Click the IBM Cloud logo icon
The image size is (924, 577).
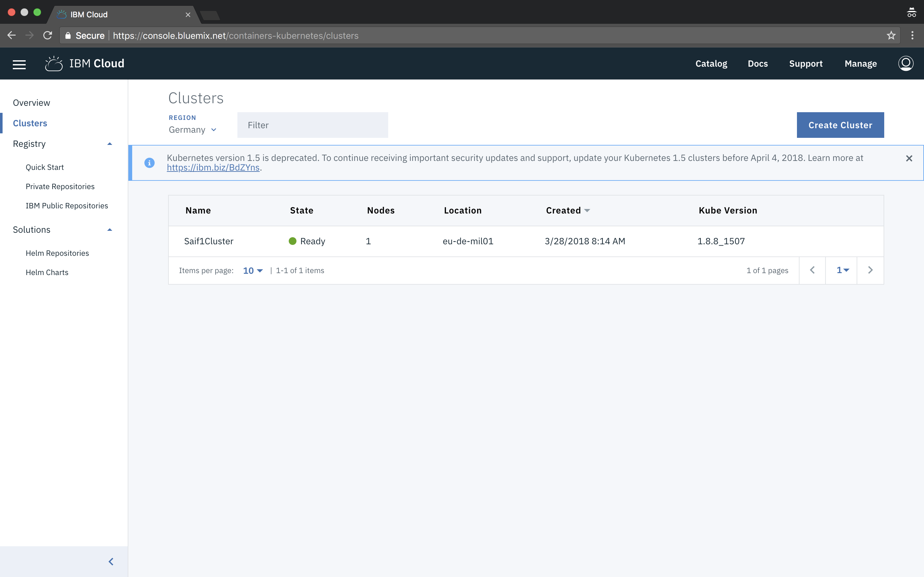[x=54, y=64]
